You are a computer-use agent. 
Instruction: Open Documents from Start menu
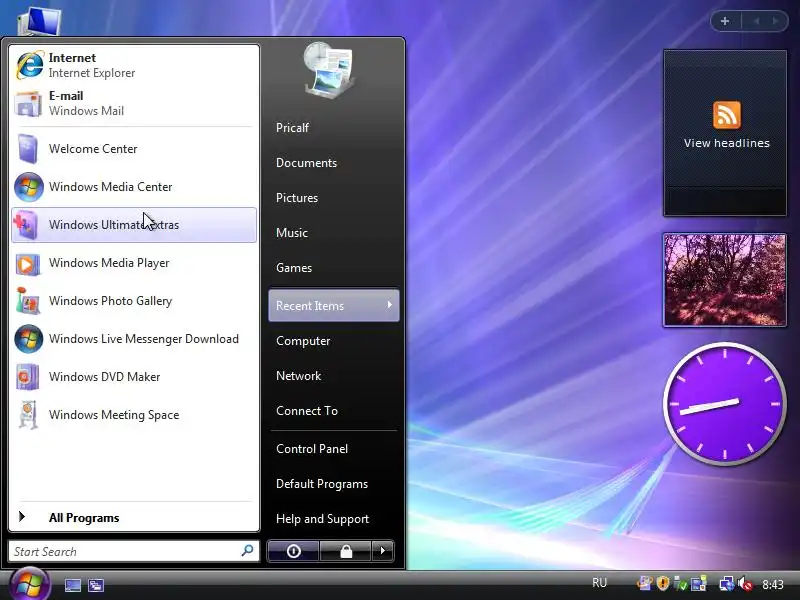pos(307,163)
